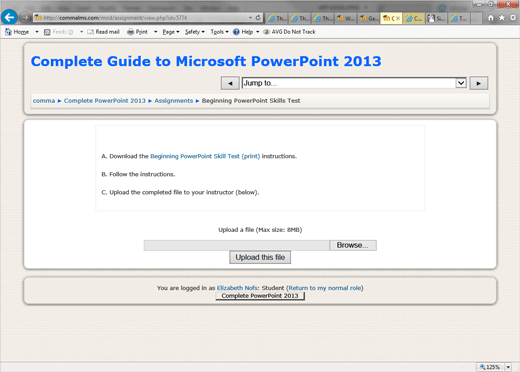Open 'Complete PowerPoint 2013' breadcrumb link
Viewport: 520px width, 372px height.
[x=105, y=101]
